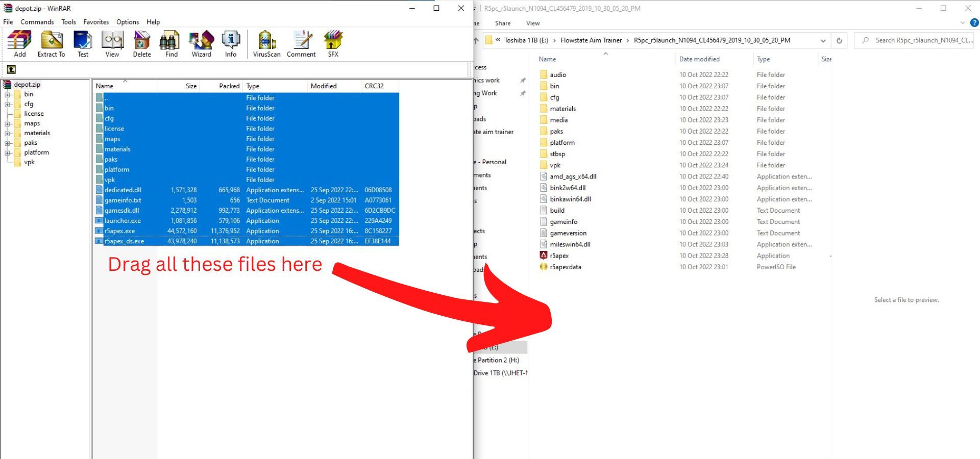Select gameversion text file in Explorer
980x459 pixels.
568,233
